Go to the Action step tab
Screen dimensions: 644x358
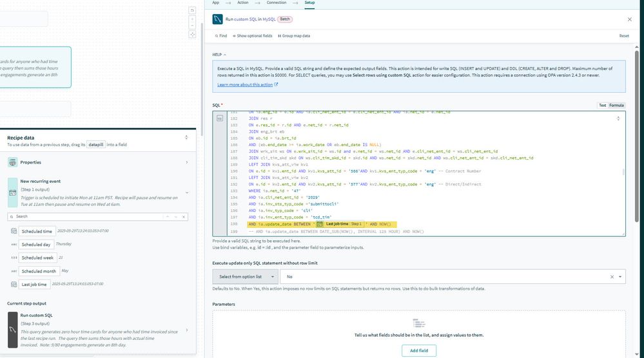point(242,3)
